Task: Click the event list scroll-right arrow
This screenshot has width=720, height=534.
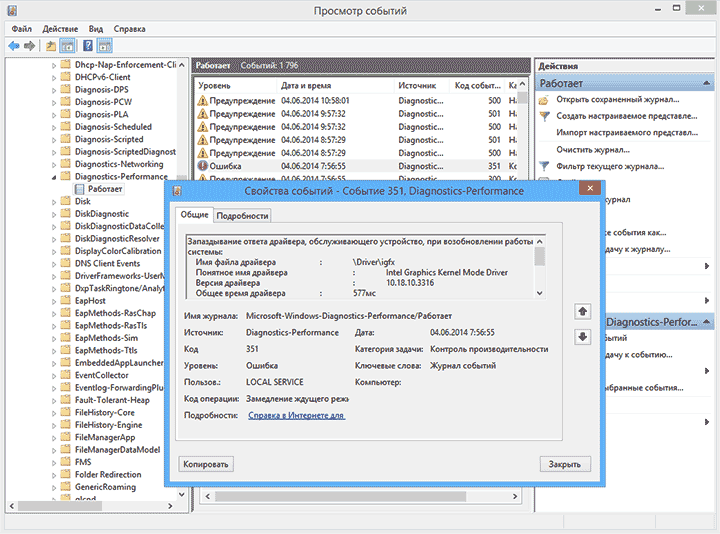Action: coord(515,496)
